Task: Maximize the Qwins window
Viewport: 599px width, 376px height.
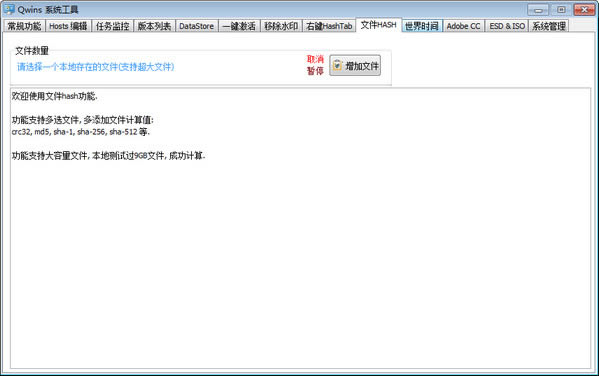Action: tap(561, 10)
